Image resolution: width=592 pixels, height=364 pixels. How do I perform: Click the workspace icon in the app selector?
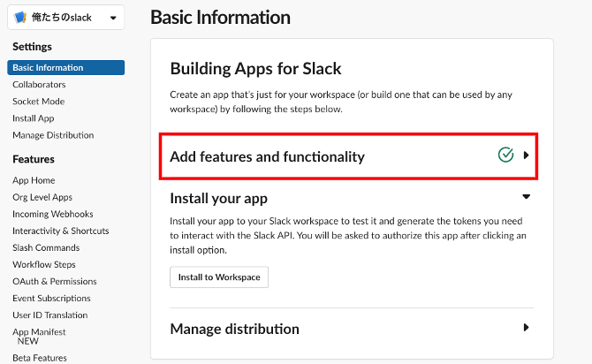tap(21, 18)
